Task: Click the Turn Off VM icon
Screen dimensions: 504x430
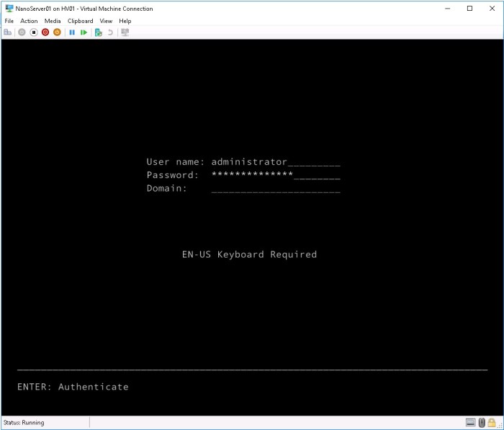Action: click(33, 32)
